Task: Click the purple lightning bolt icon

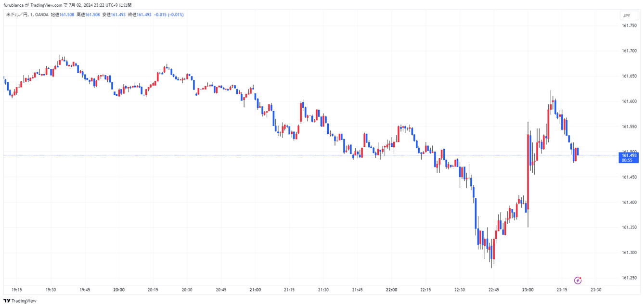Action: (578, 280)
